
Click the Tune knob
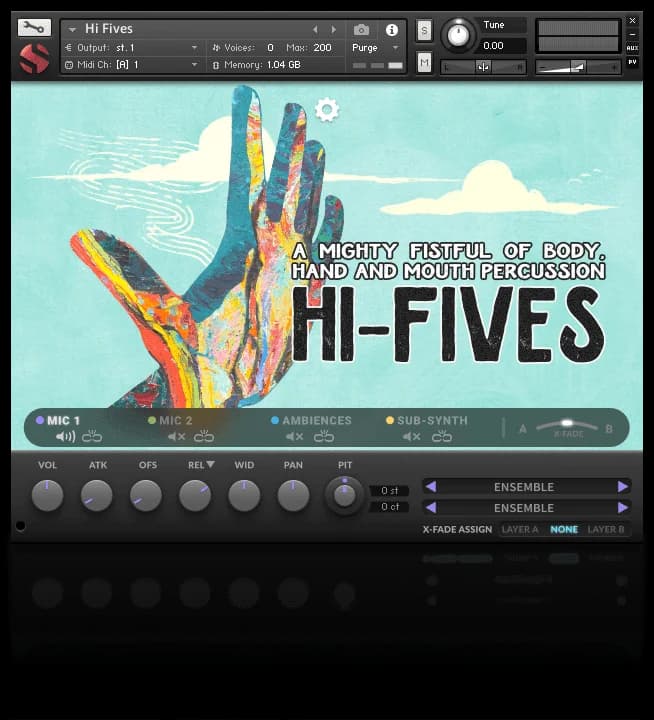(458, 35)
